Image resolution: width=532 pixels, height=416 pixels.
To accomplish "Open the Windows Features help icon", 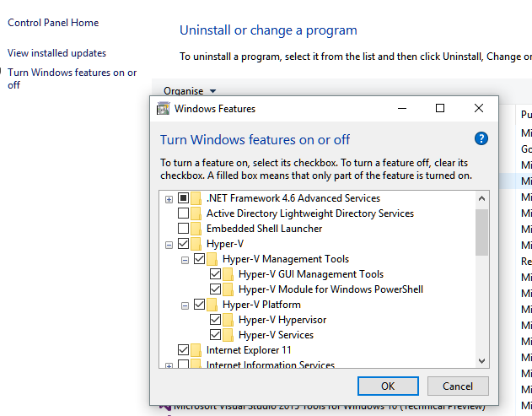I will pos(481,138).
